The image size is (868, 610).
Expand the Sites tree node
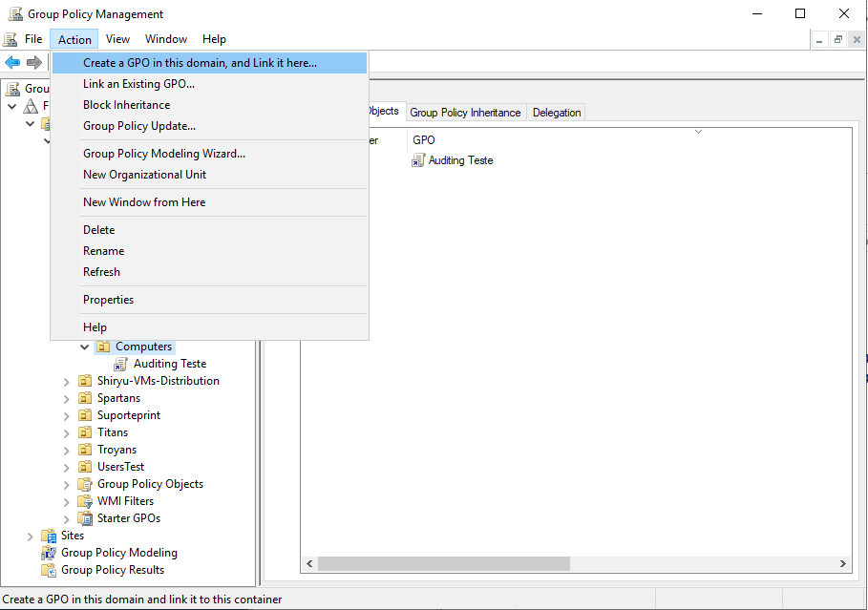pos(31,536)
